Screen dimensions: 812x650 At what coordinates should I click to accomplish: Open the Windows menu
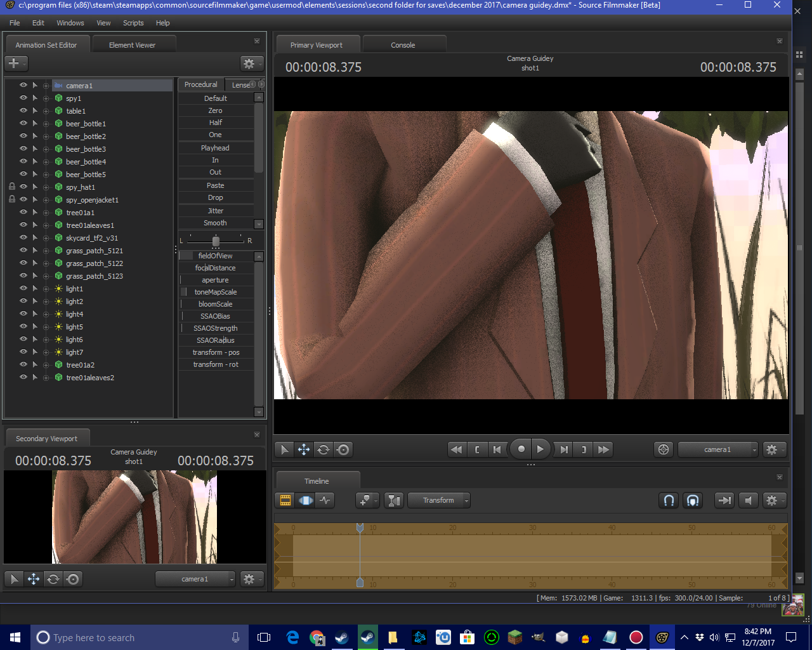(x=70, y=23)
